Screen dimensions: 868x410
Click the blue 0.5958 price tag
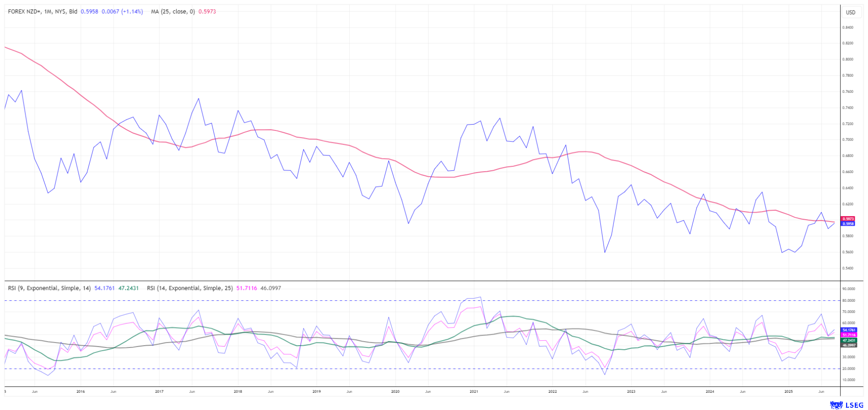point(848,224)
